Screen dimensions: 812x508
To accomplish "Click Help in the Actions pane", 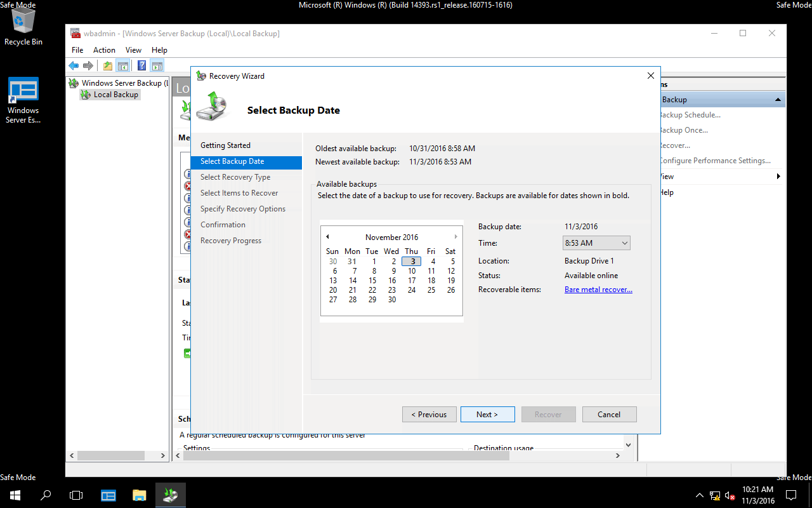I will coord(666,192).
